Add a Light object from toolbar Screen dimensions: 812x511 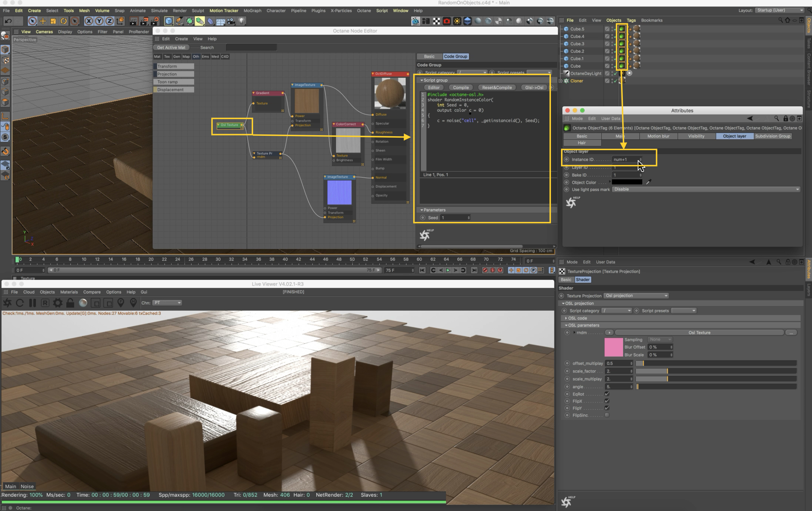pyautogui.click(x=242, y=21)
